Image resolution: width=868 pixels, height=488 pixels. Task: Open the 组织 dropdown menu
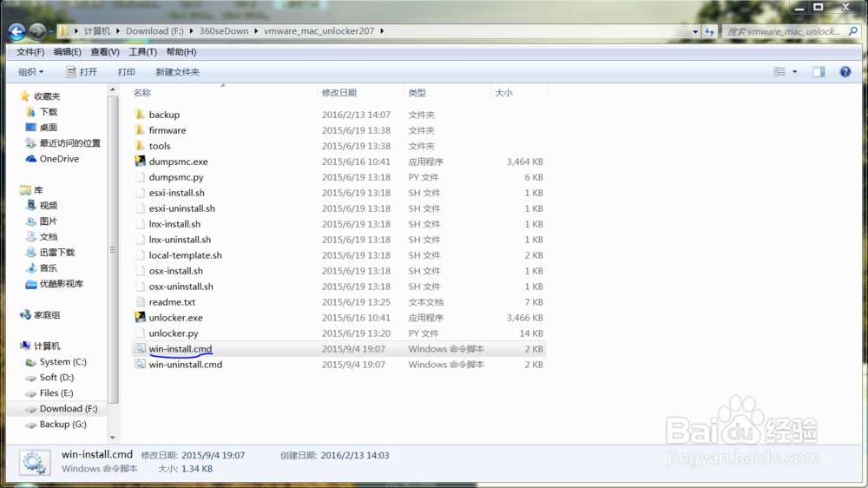(x=30, y=71)
